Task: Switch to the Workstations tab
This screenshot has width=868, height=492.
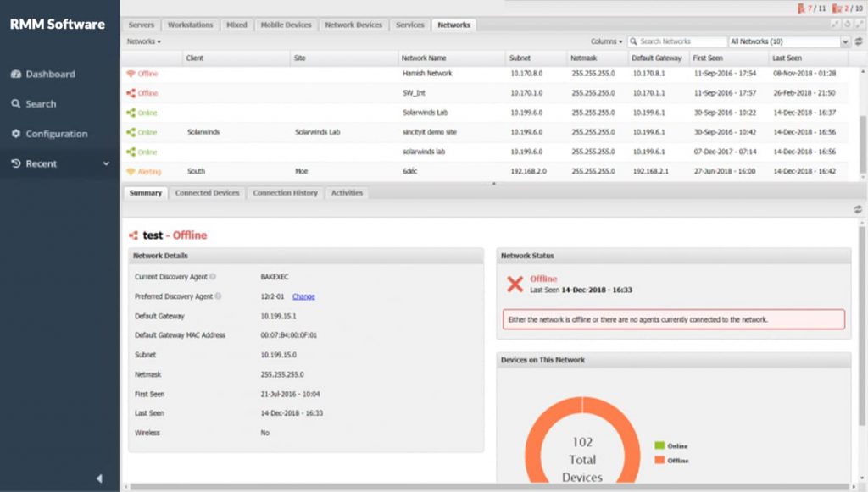Action: tap(191, 25)
